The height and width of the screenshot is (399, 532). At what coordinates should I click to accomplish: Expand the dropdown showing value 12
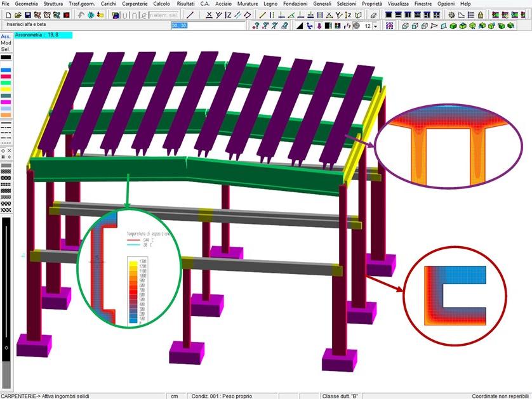[375, 26]
